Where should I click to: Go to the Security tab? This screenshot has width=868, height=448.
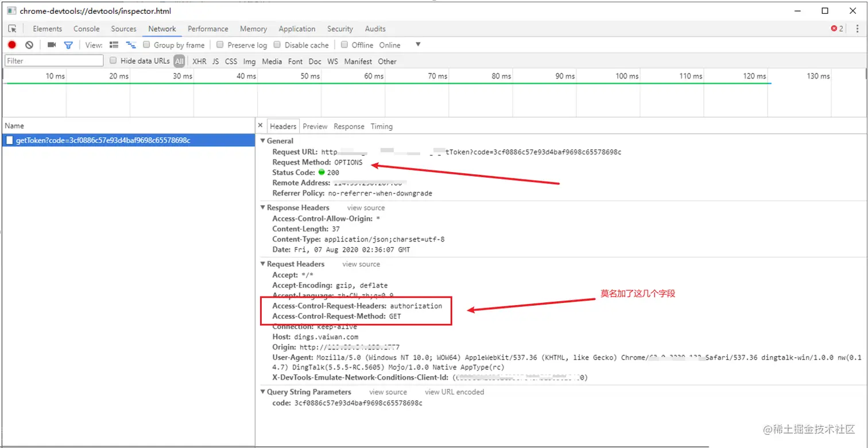coord(340,29)
